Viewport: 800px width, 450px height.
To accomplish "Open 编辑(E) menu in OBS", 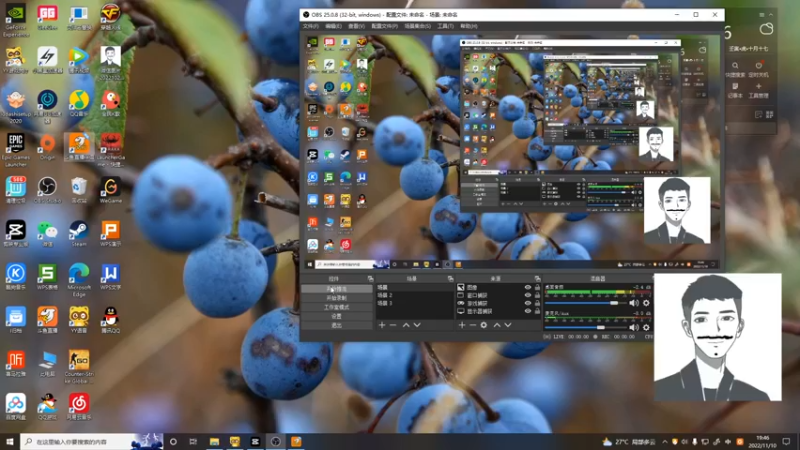I will click(333, 26).
